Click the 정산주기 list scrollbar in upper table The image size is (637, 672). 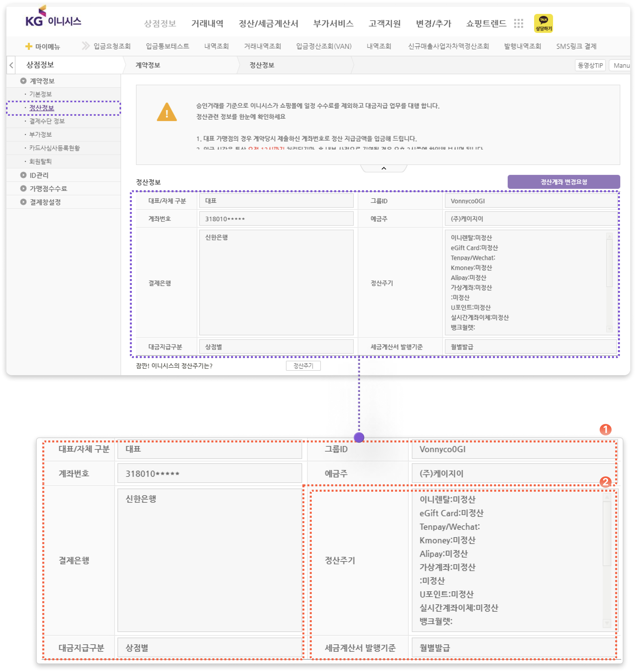pyautogui.click(x=609, y=282)
